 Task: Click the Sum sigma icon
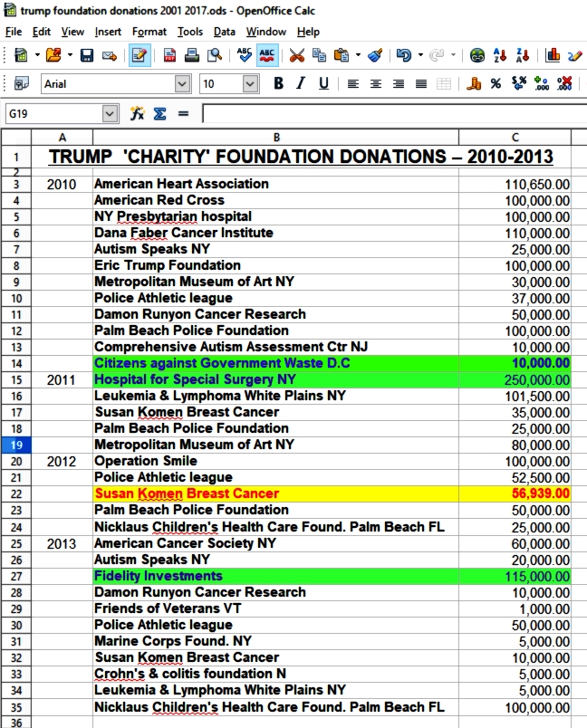coord(159,114)
